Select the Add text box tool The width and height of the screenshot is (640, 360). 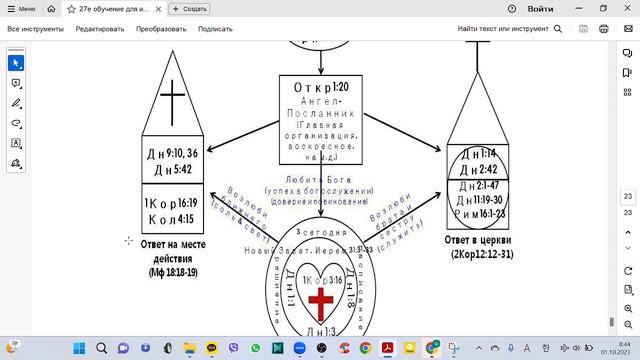(x=16, y=143)
